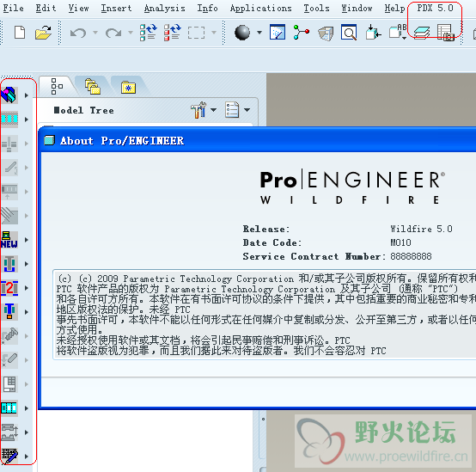Open the View menu
The width and height of the screenshot is (476, 472).
78,8
